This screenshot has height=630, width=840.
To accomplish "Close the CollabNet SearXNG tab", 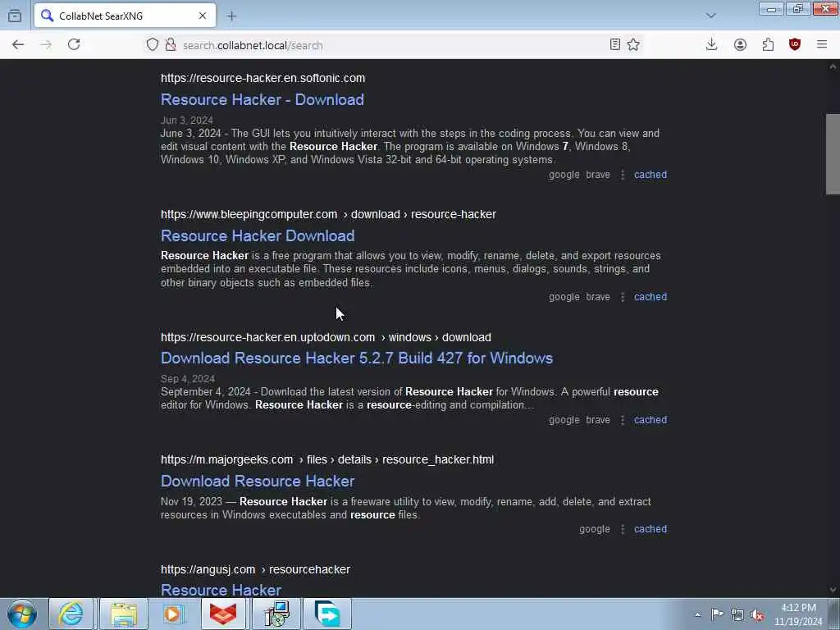I will [203, 16].
